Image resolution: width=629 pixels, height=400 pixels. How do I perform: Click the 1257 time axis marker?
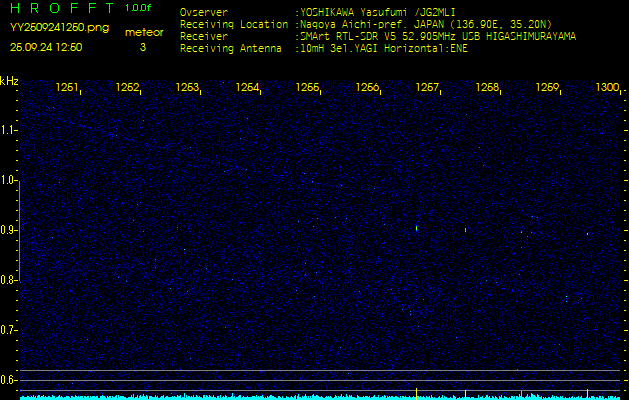(427, 88)
